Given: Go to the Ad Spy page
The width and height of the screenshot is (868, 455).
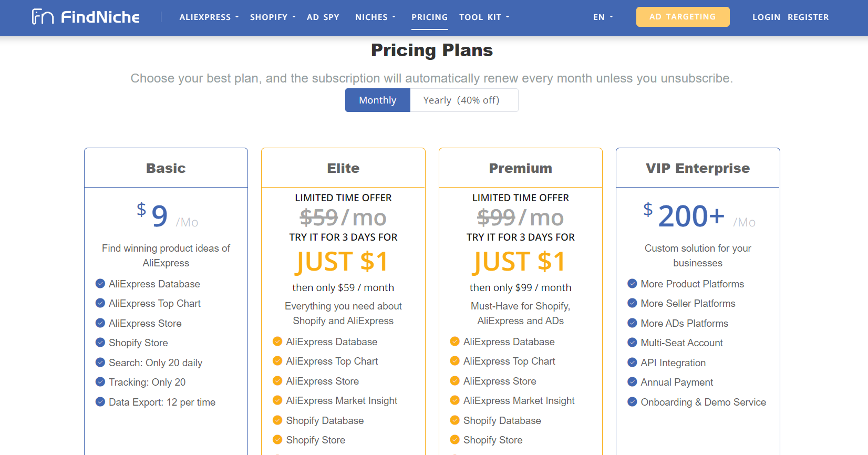Looking at the screenshot, I should [323, 17].
